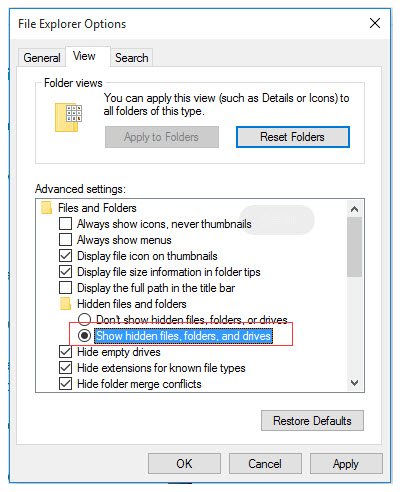Viewport: 400px width, 492px height.
Task: Uncheck Display file icon on thumbnails
Action: coord(65,256)
